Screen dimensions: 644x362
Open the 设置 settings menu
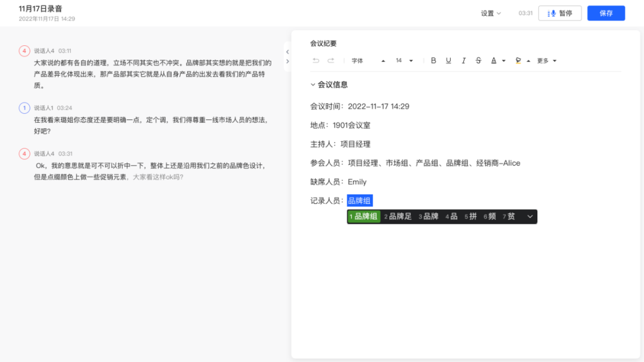(x=491, y=13)
